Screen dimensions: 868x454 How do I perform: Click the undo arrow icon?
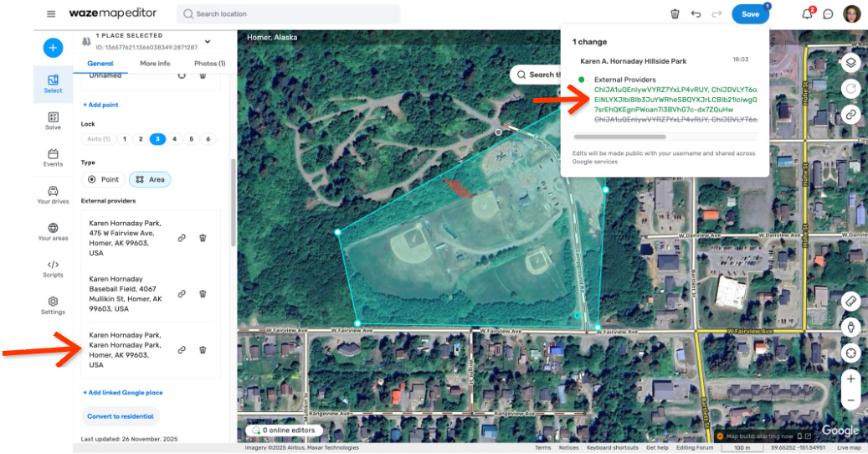(x=696, y=14)
